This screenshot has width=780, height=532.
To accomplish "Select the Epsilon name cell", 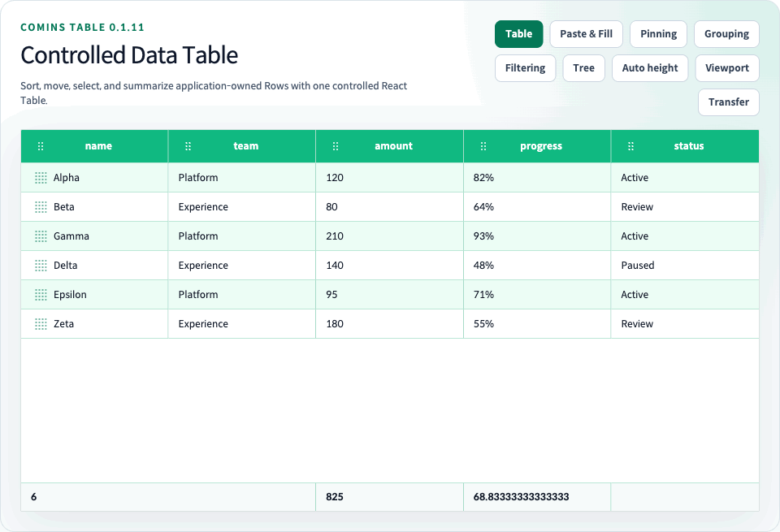I will [94, 295].
